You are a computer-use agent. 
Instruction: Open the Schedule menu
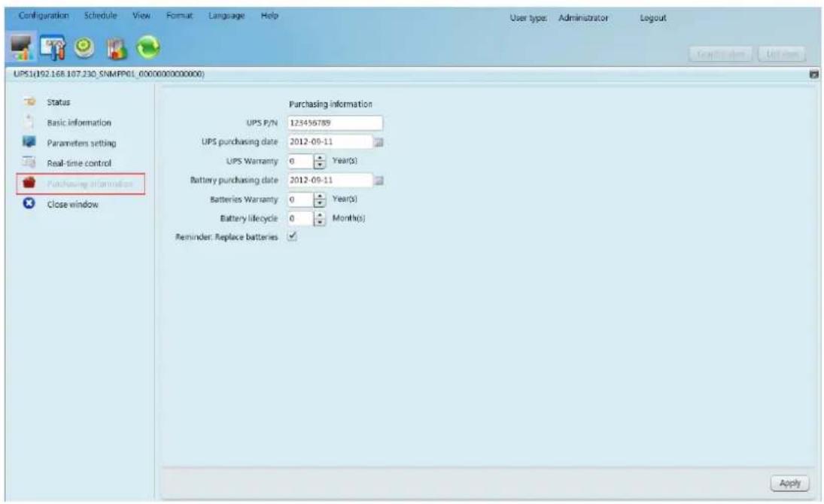[100, 16]
